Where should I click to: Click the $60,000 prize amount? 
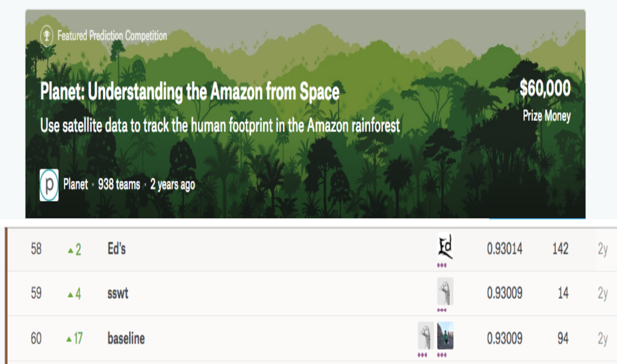pyautogui.click(x=545, y=88)
